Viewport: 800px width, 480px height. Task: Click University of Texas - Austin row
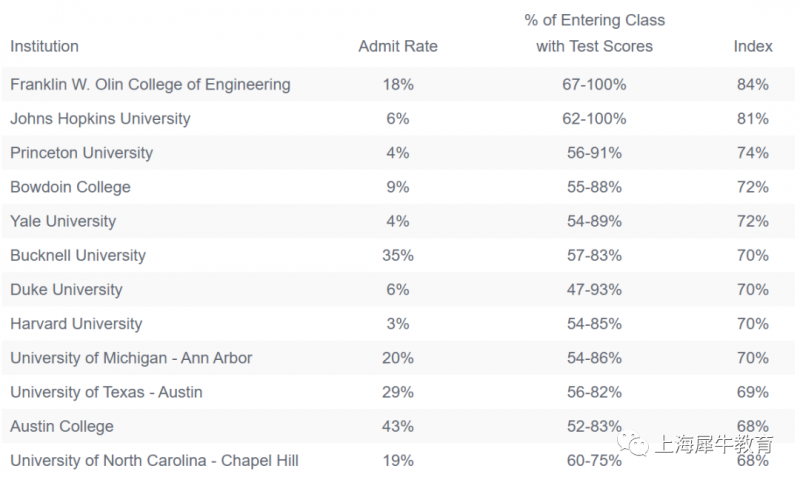point(398,392)
